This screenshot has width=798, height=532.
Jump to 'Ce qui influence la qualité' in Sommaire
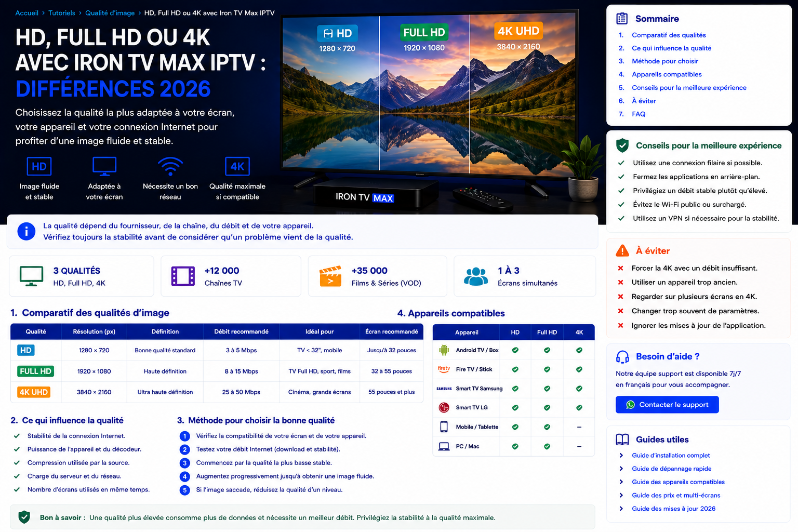tap(671, 48)
